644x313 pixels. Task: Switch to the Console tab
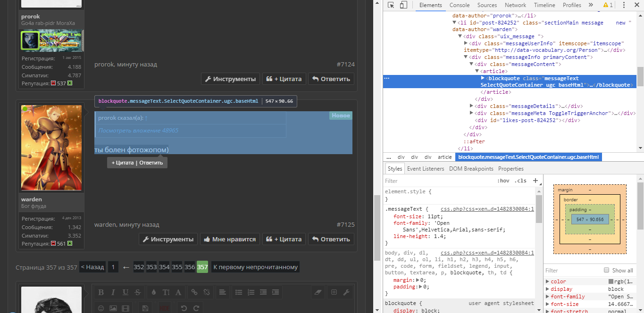click(x=460, y=5)
